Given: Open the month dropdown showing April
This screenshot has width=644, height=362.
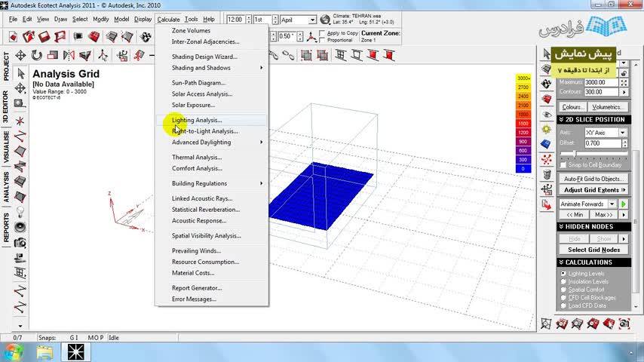Looking at the screenshot, I should pyautogui.click(x=312, y=20).
